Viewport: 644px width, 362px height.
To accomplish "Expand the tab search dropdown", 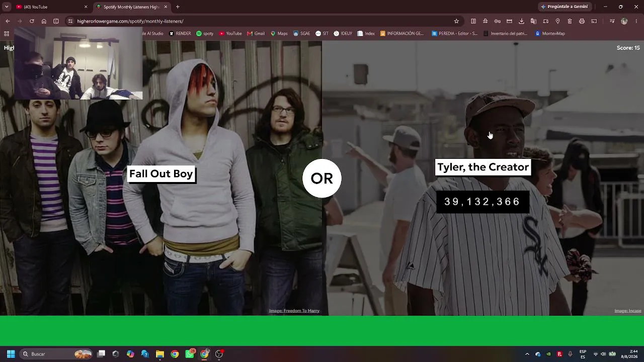I will pyautogui.click(x=7, y=7).
